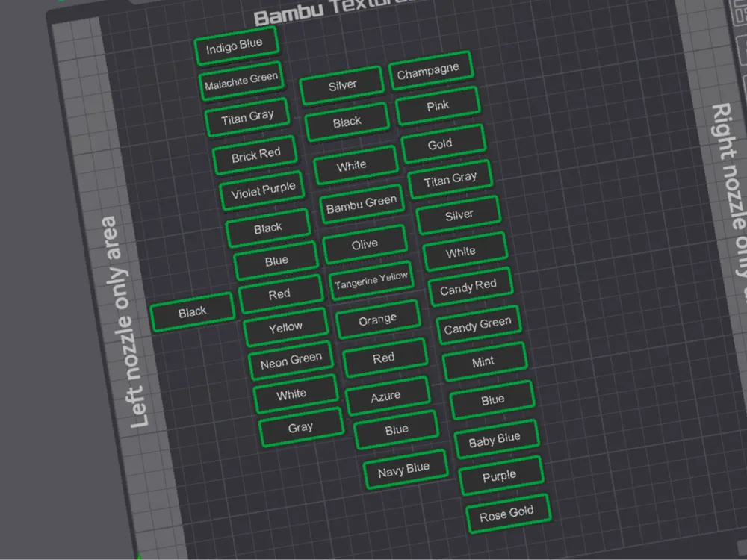The height and width of the screenshot is (560, 747).
Task: Select the Titan Gray object in left column
Action: coord(247,114)
